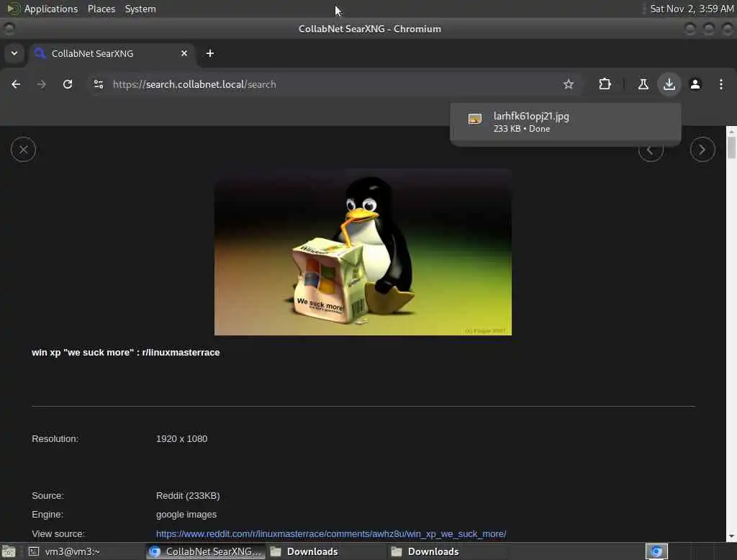Go back using the browser back arrow
The image size is (737, 560).
(x=16, y=84)
